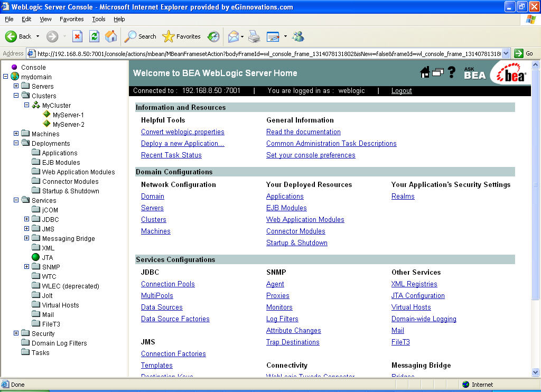This screenshot has height=392, width=541.
Task: Open the Help menu
Action: tap(119, 19)
